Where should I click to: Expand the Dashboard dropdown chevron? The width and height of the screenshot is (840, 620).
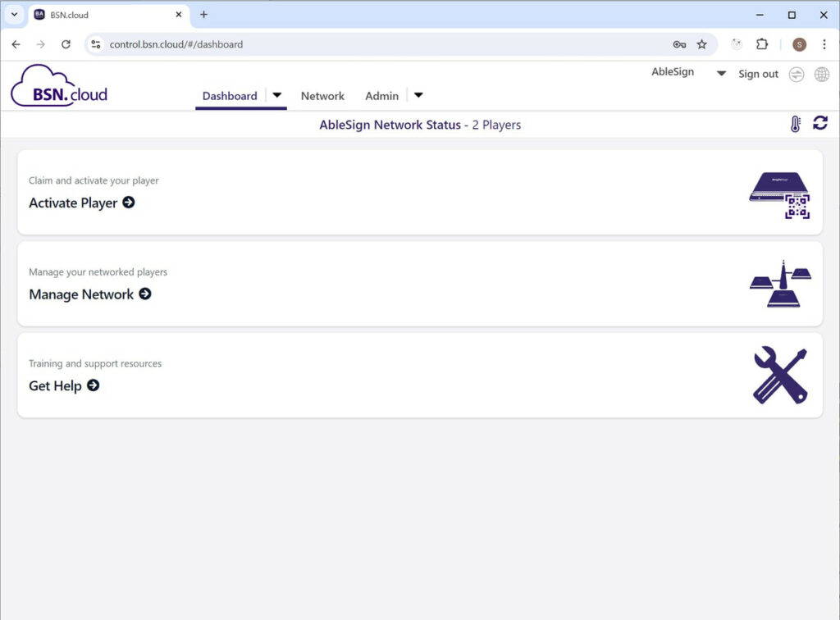click(276, 95)
